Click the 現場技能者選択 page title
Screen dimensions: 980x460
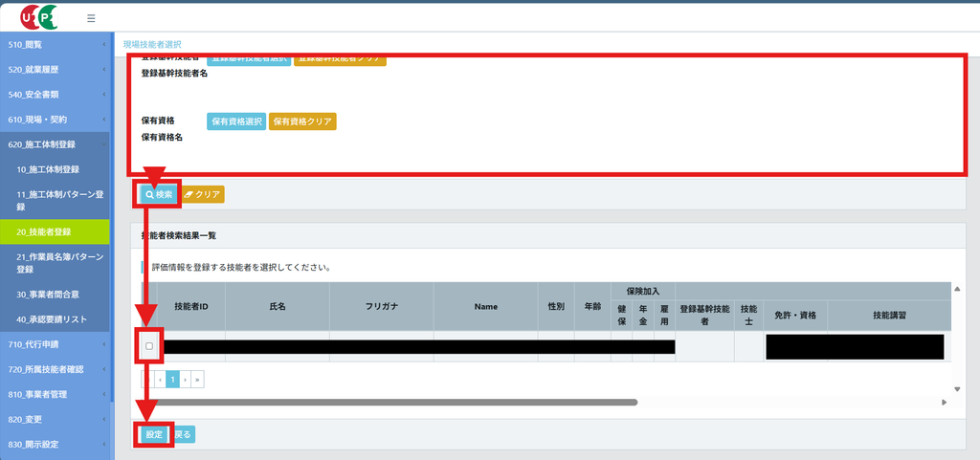click(152, 44)
